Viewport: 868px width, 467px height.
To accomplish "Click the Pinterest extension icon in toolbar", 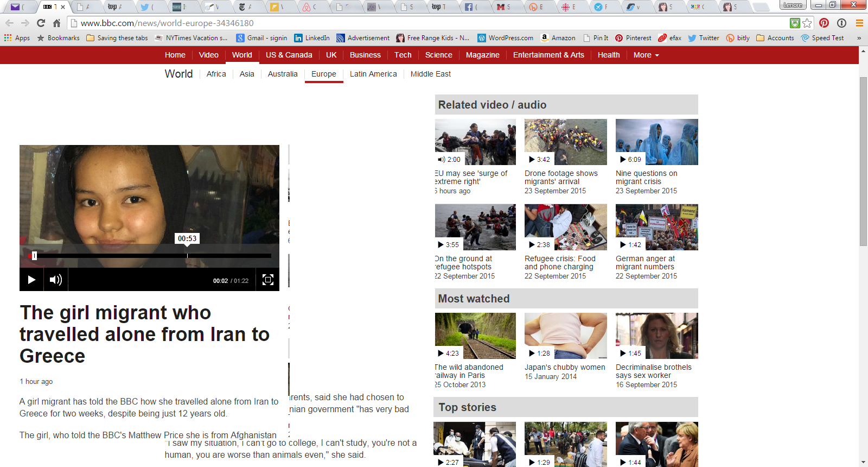I will pyautogui.click(x=824, y=23).
